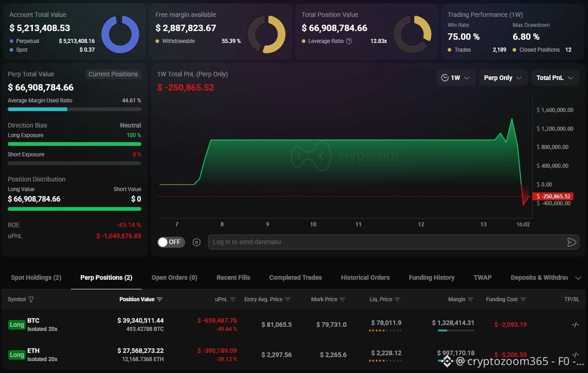This screenshot has height=373, width=588.
Task: Click ETH liquidation price $2,228.12
Action: tap(386, 353)
